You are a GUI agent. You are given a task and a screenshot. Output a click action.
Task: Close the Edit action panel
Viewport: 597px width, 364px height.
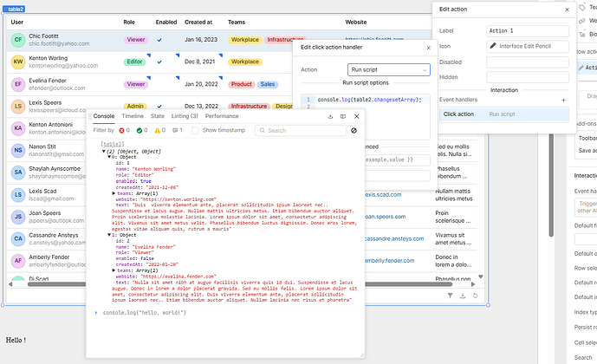pos(567,10)
